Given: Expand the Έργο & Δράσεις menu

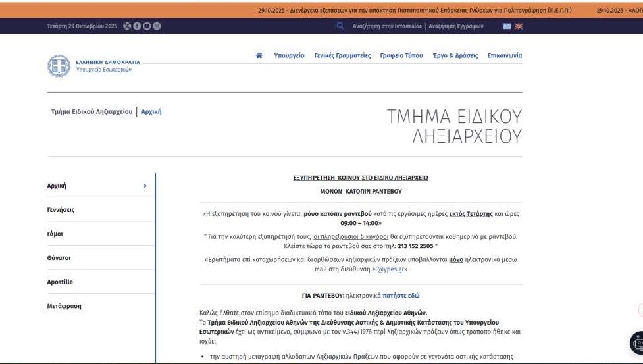Looking at the screenshot, I should point(455,55).
